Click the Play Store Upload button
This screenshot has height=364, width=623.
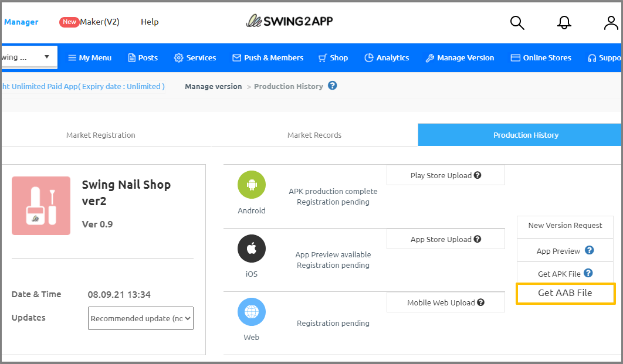[x=445, y=175]
